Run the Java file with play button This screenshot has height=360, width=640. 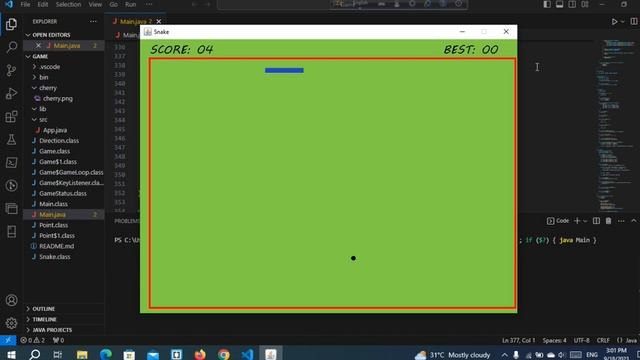(614, 22)
